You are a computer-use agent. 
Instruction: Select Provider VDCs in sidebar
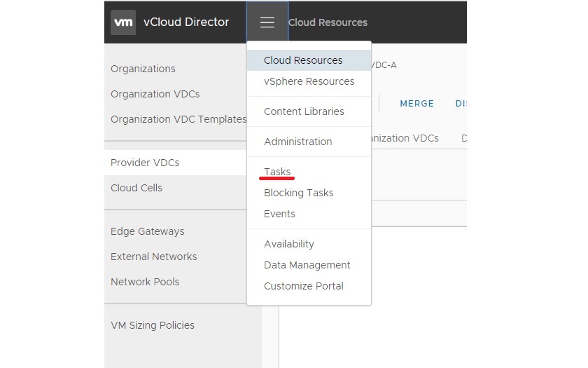[x=145, y=163]
